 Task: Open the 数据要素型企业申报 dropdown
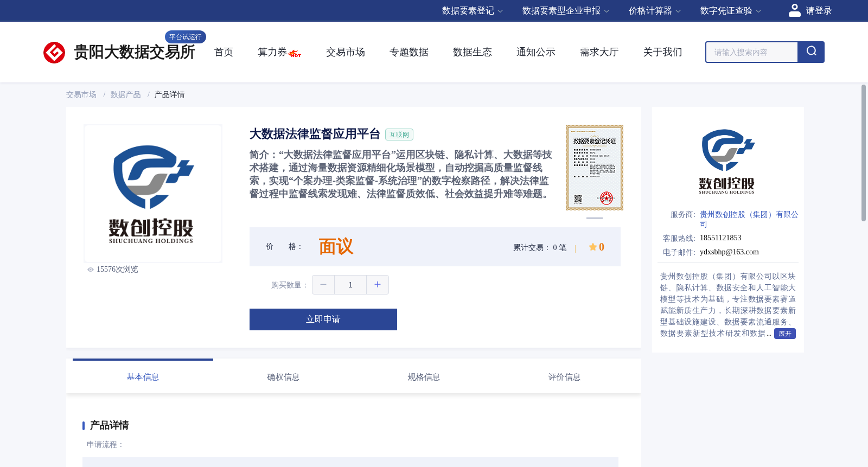coord(566,11)
